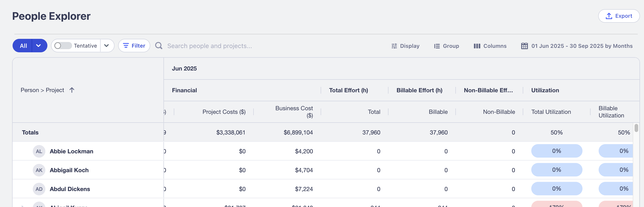Click the Total Utilization column header
The image size is (644, 207).
(551, 112)
